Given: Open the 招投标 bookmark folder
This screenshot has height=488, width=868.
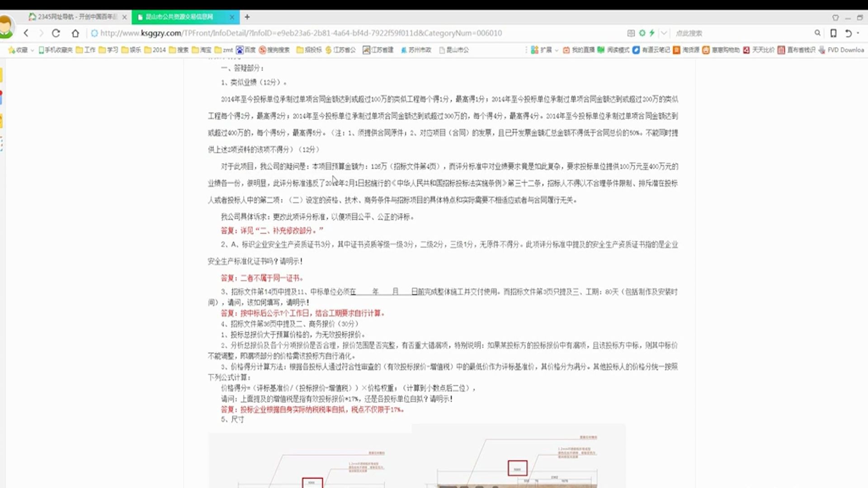Looking at the screenshot, I should (309, 50).
